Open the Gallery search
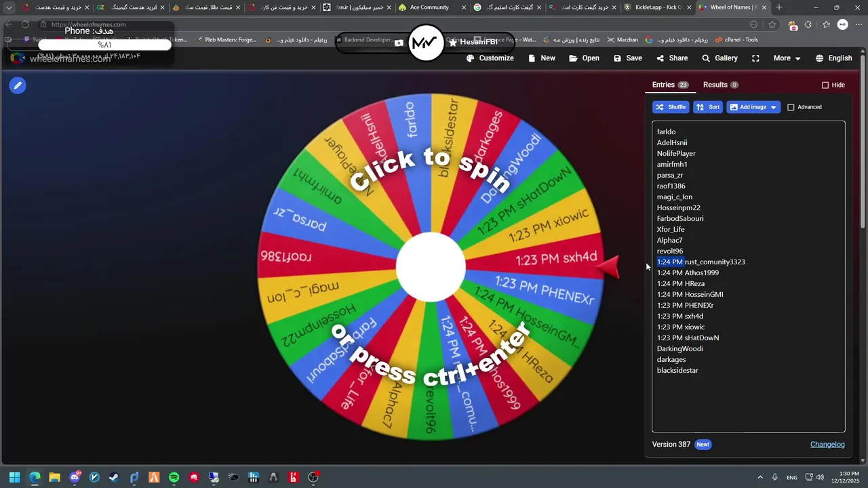 [x=719, y=58]
